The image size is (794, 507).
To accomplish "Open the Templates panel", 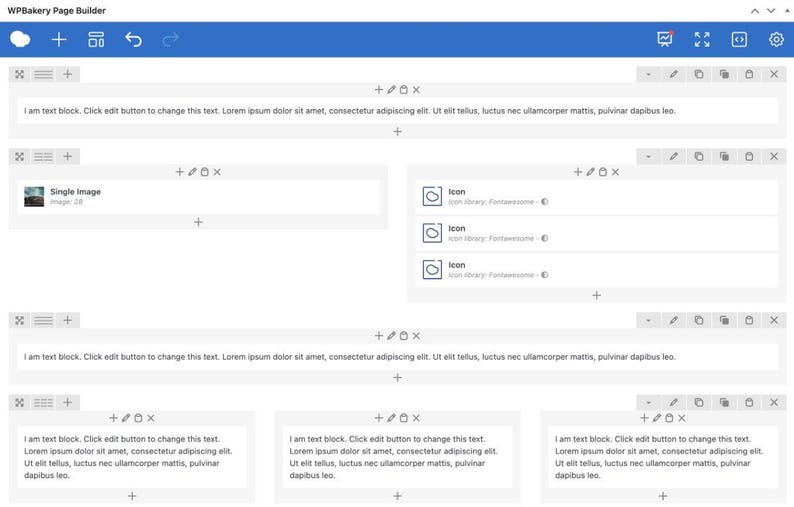I will click(x=96, y=39).
